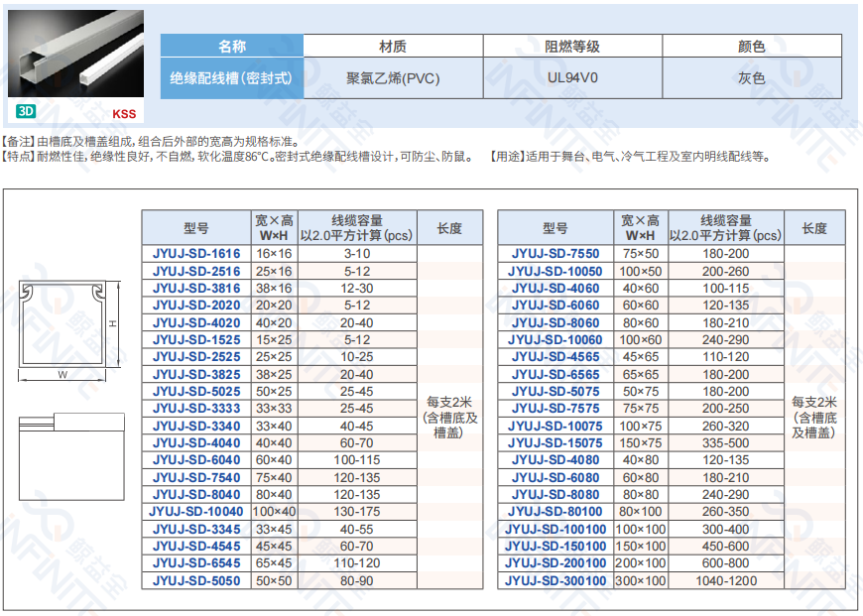Select model JYUJ-SD-15075
The image size is (863, 616).
(555, 443)
